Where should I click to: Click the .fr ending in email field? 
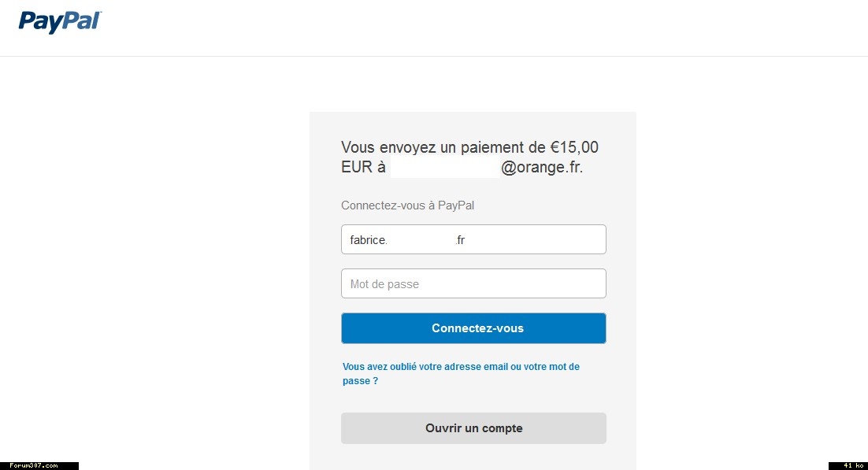[x=461, y=240]
